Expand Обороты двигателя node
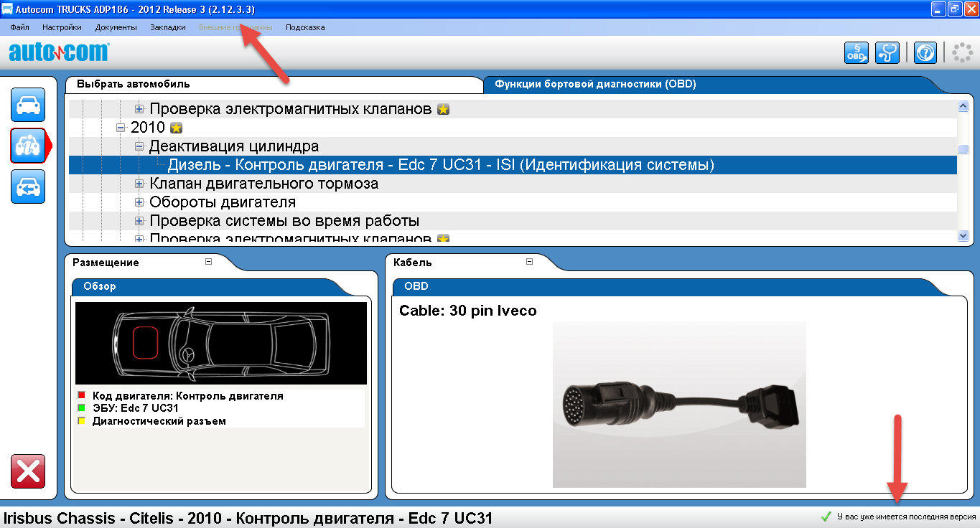The image size is (980, 528). pos(140,202)
